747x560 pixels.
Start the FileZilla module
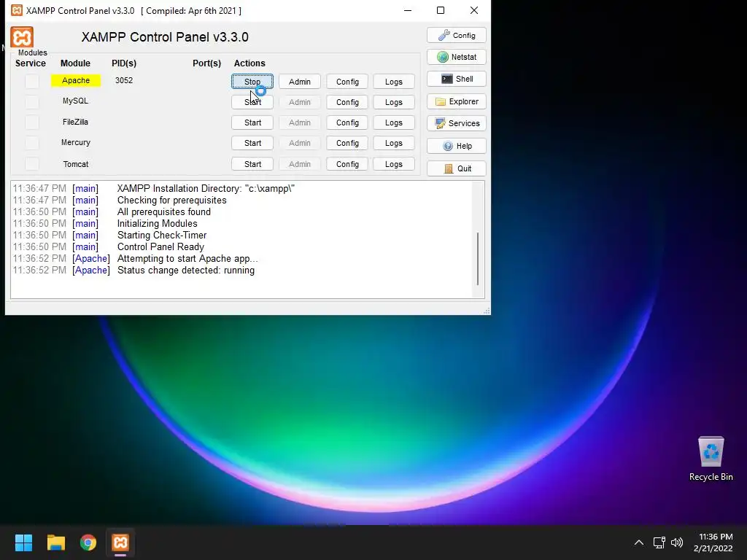click(x=252, y=122)
